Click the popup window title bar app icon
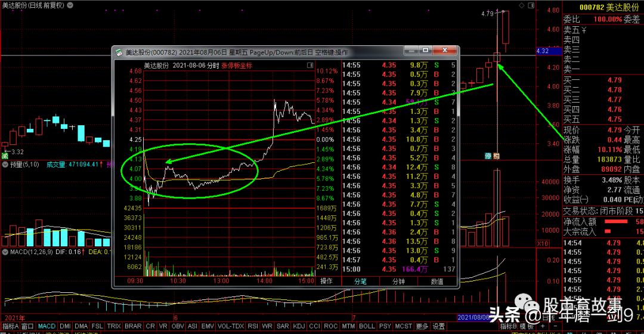This screenshot has width=644, height=334. pyautogui.click(x=119, y=52)
